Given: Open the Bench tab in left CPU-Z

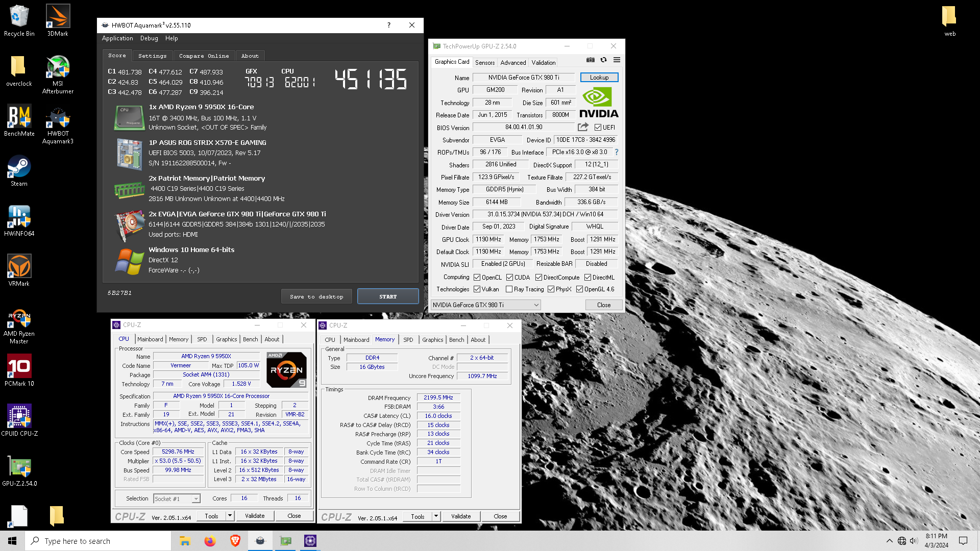Looking at the screenshot, I should 251,339.
